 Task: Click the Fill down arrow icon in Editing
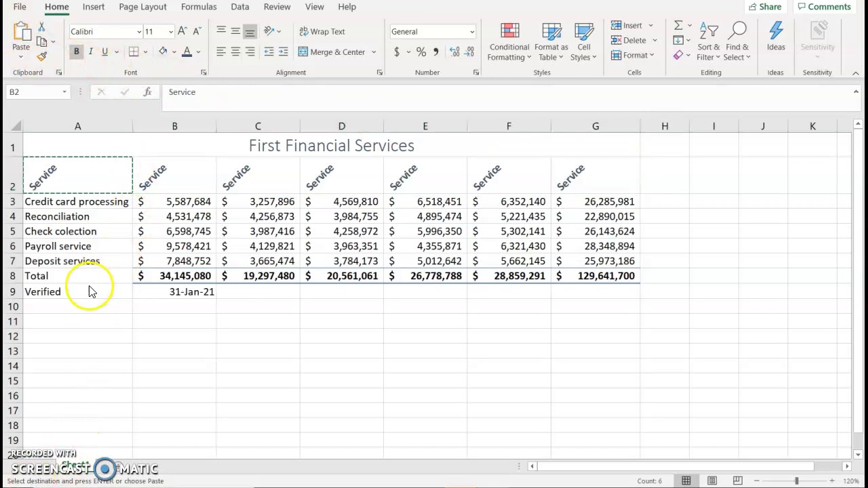click(678, 40)
